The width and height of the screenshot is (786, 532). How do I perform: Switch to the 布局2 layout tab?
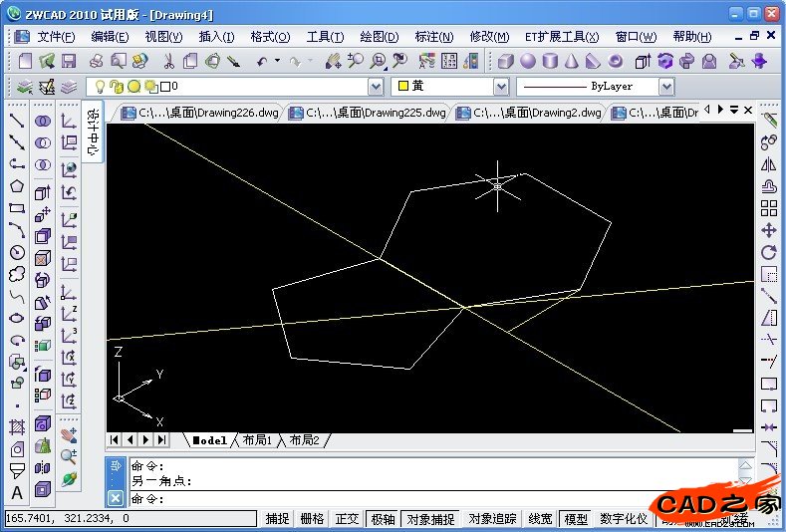click(x=304, y=440)
